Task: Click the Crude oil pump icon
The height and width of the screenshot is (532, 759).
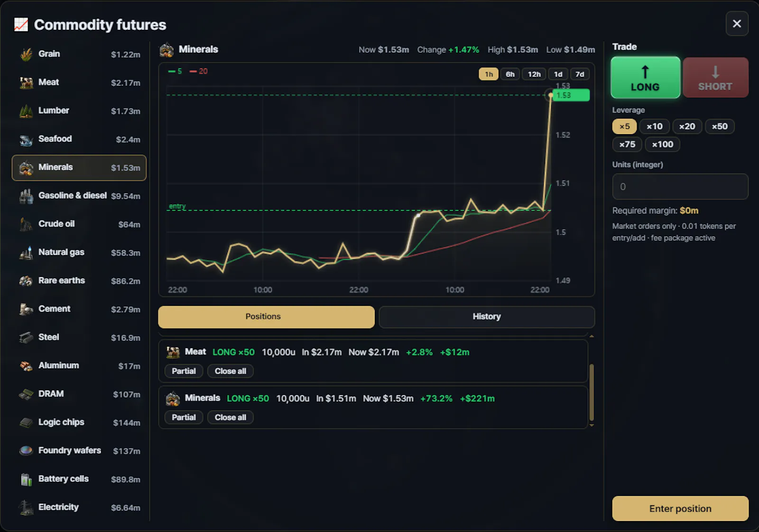Action: click(x=26, y=224)
